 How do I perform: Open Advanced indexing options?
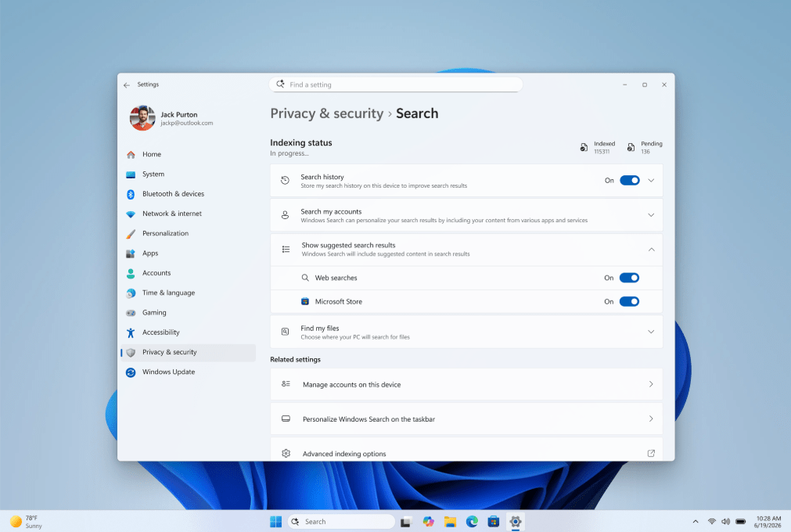tap(466, 449)
